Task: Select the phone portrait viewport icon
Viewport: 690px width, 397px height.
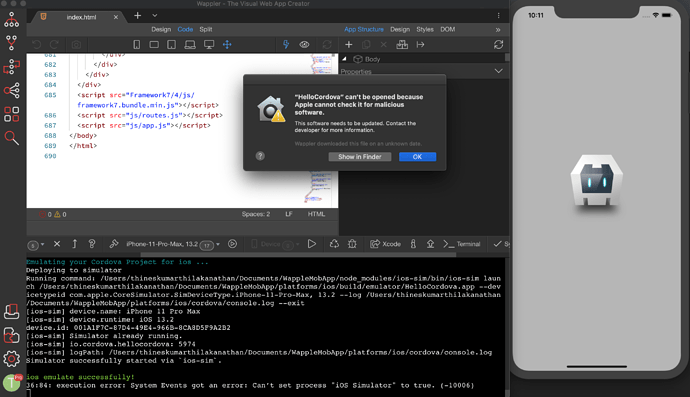Action: tap(137, 44)
